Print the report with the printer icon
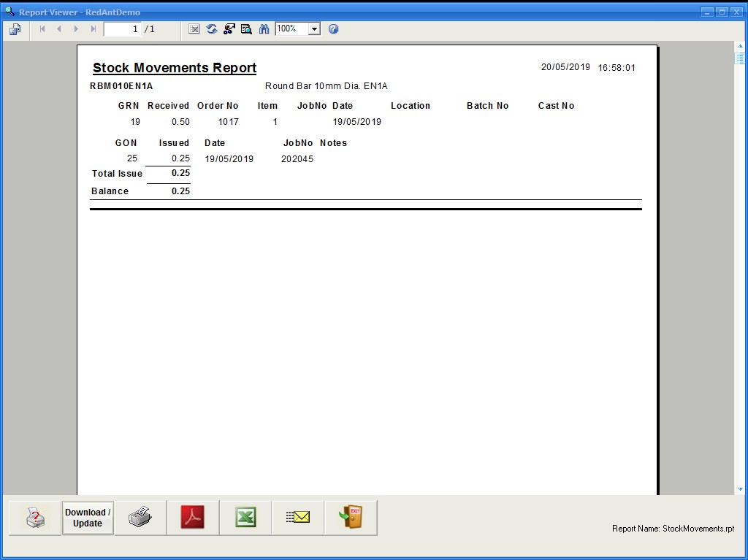This screenshot has width=748, height=560. (x=140, y=518)
